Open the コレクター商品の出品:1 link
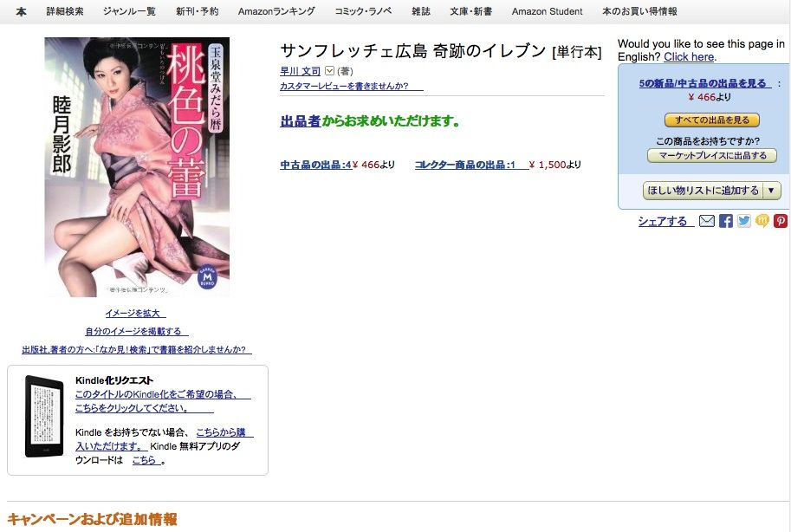 [x=464, y=165]
